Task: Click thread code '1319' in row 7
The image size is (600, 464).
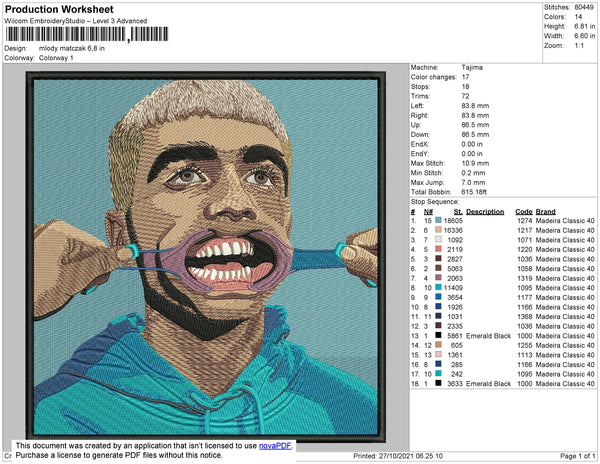Action: pos(525,278)
